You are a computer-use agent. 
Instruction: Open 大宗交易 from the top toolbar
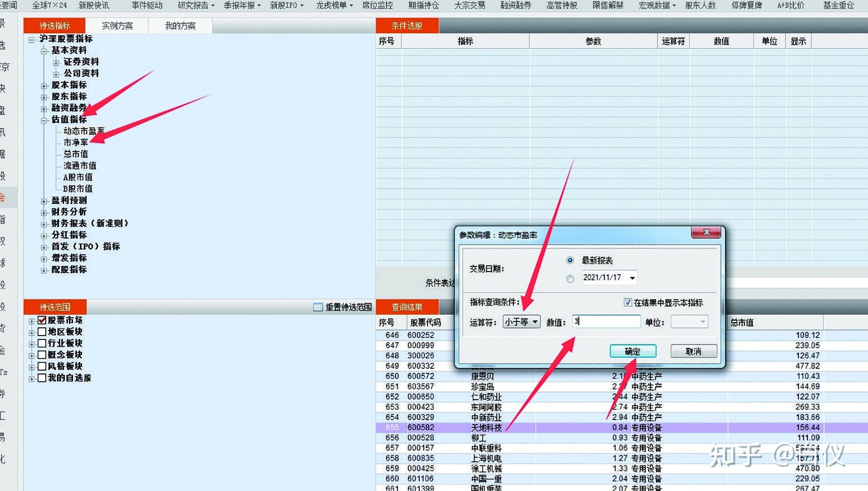(469, 6)
